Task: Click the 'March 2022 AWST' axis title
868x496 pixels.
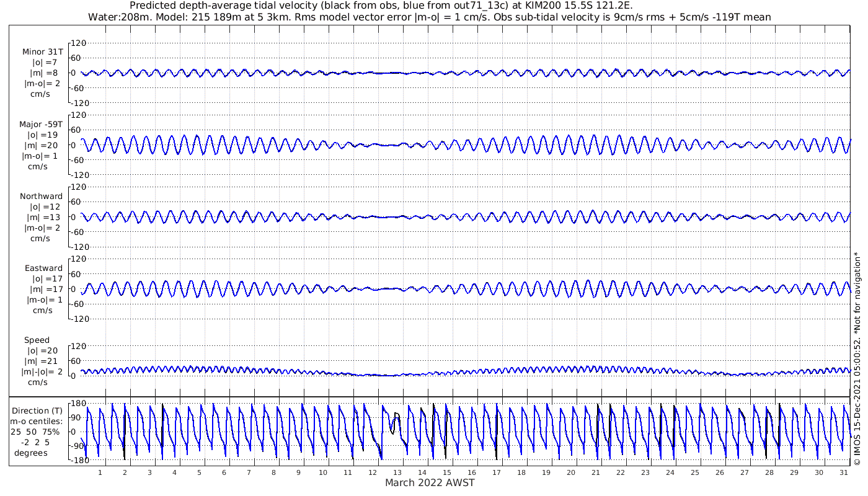Action: [430, 482]
